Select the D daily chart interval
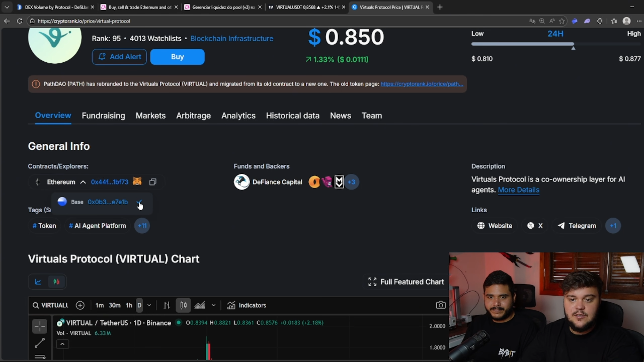Viewport: 644px width, 362px height. coord(139,305)
